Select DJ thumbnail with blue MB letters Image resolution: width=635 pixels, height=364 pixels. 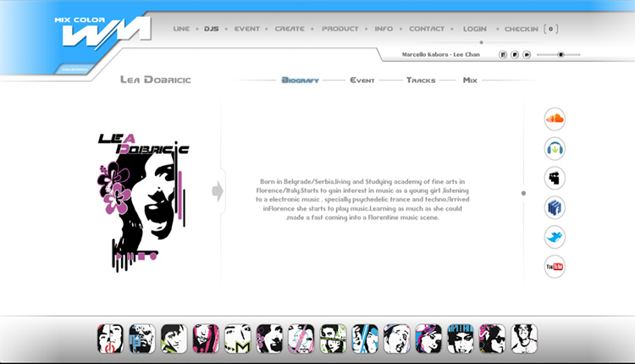(142, 339)
